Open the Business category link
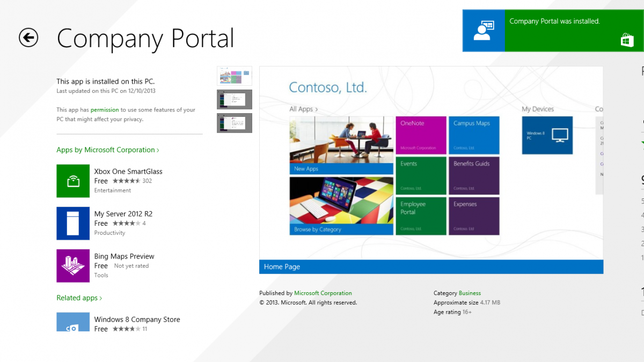The image size is (644, 362). pyautogui.click(x=470, y=293)
